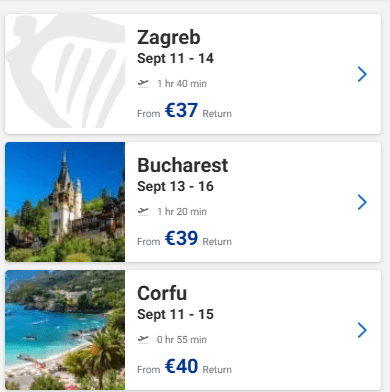Select the Sept 11 - 14 dates

click(x=175, y=59)
